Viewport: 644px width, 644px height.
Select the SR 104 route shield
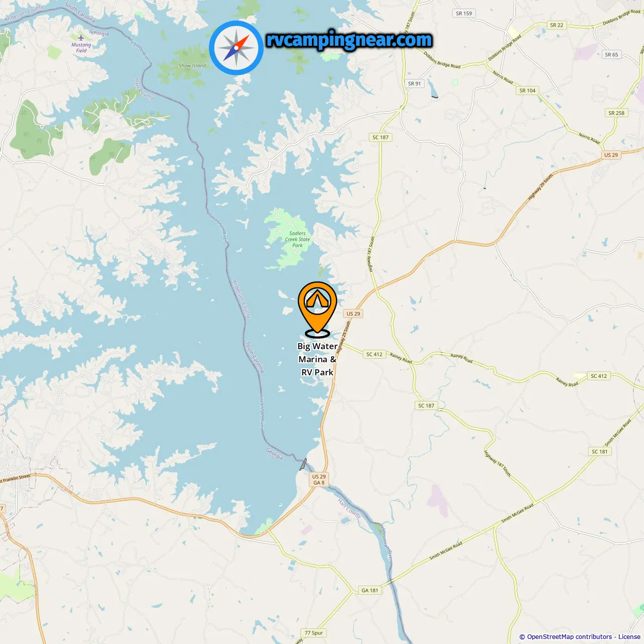[x=527, y=91]
